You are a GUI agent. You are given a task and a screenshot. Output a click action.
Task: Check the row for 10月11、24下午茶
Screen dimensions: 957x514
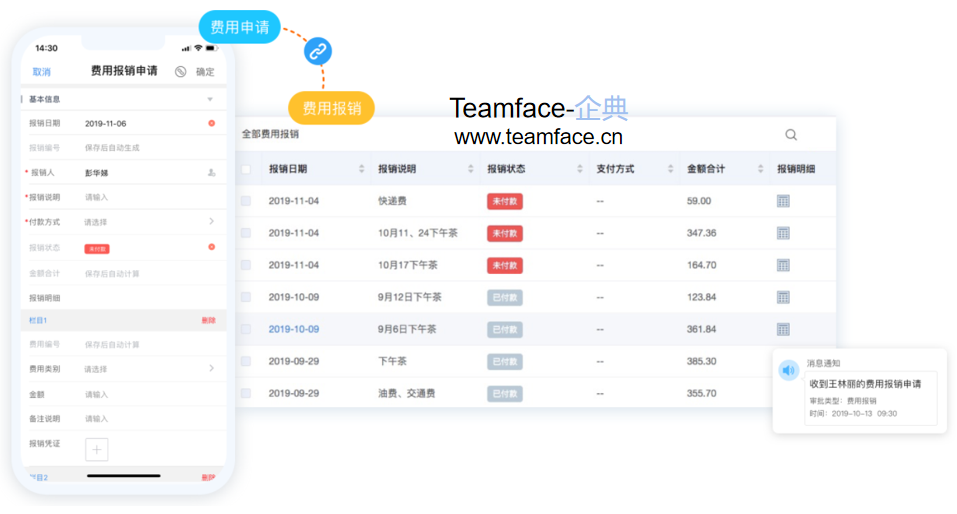click(246, 233)
